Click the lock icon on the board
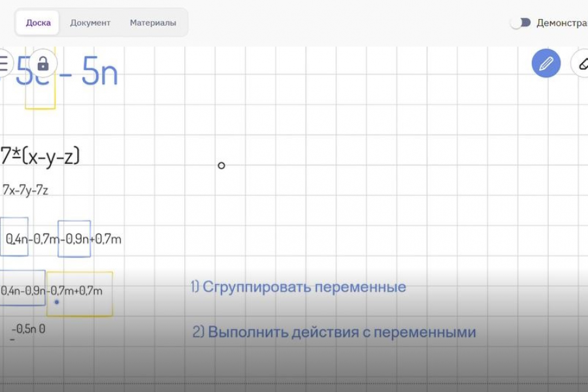Screen dimensions: 588x392 43,63
